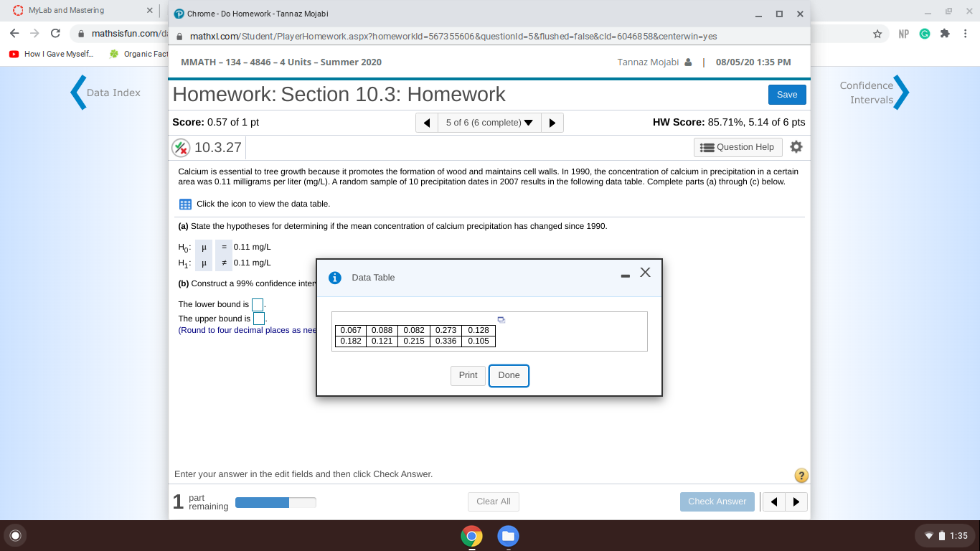Click the Save button
Image resolution: width=980 pixels, height=551 pixels.
pyautogui.click(x=787, y=94)
